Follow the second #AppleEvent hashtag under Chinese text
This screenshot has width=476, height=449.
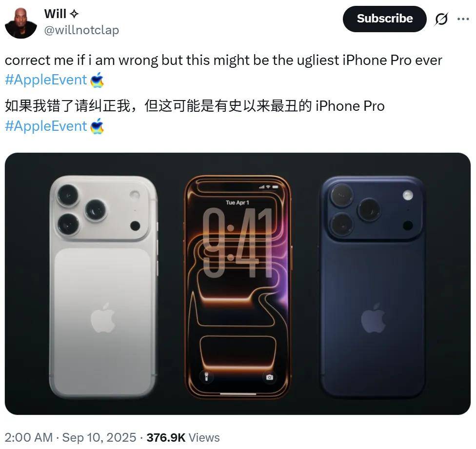coord(46,126)
